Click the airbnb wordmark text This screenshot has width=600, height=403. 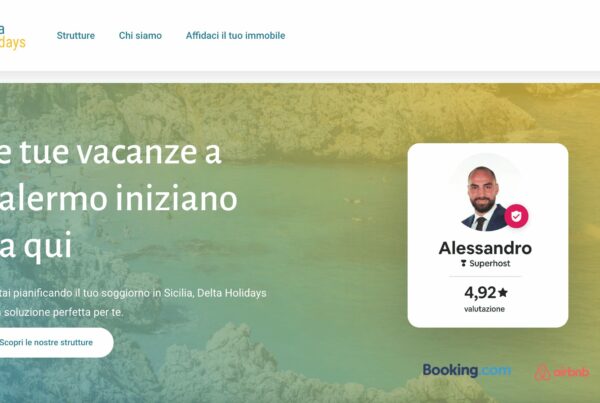point(571,372)
